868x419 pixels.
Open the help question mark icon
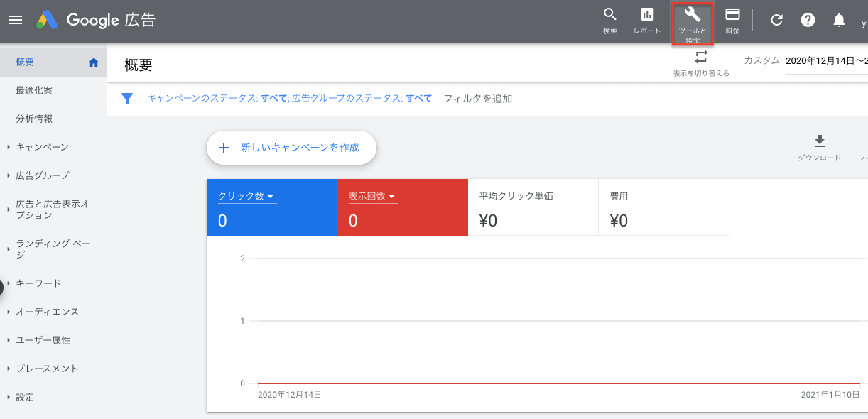808,20
